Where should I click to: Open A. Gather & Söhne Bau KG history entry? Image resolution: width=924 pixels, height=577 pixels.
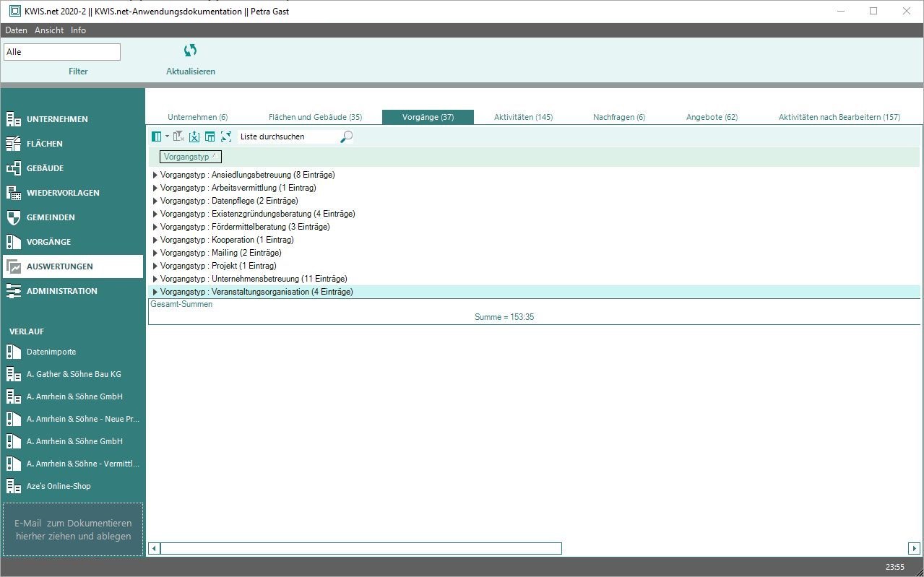click(74, 374)
